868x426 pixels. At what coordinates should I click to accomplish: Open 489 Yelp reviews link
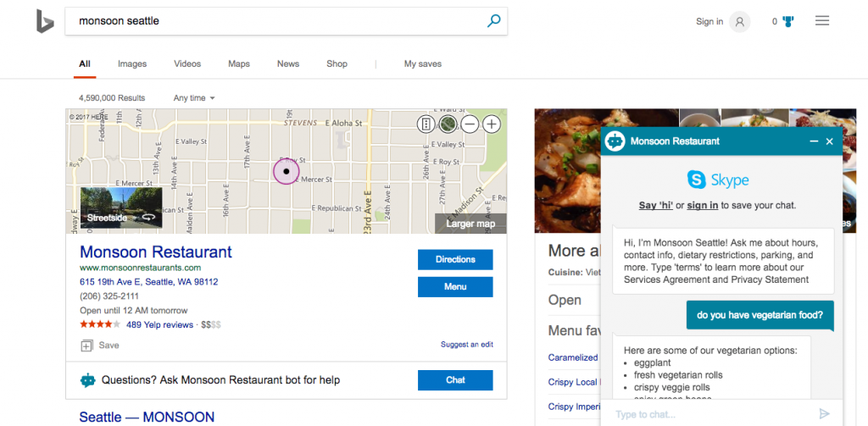tap(159, 324)
